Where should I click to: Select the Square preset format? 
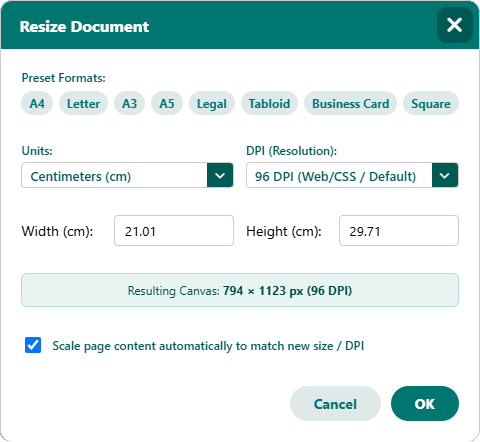[x=431, y=103]
